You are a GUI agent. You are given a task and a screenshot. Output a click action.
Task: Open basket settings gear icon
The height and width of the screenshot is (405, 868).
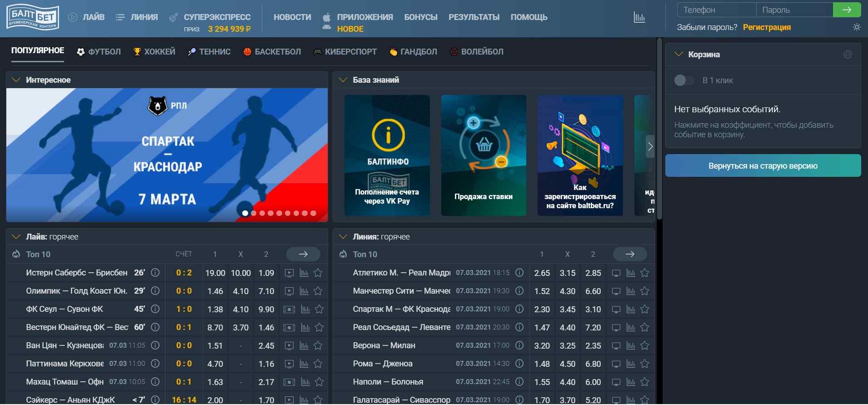(x=848, y=55)
